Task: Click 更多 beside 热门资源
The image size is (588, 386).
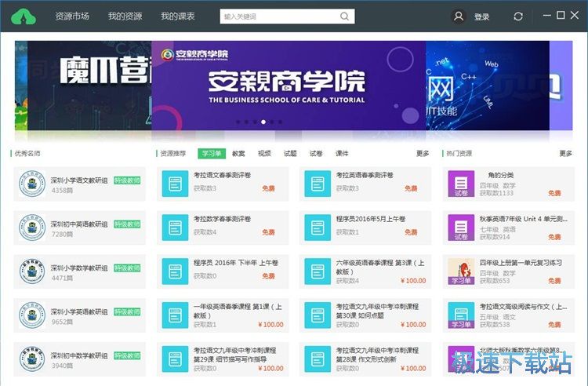Action: 566,154
